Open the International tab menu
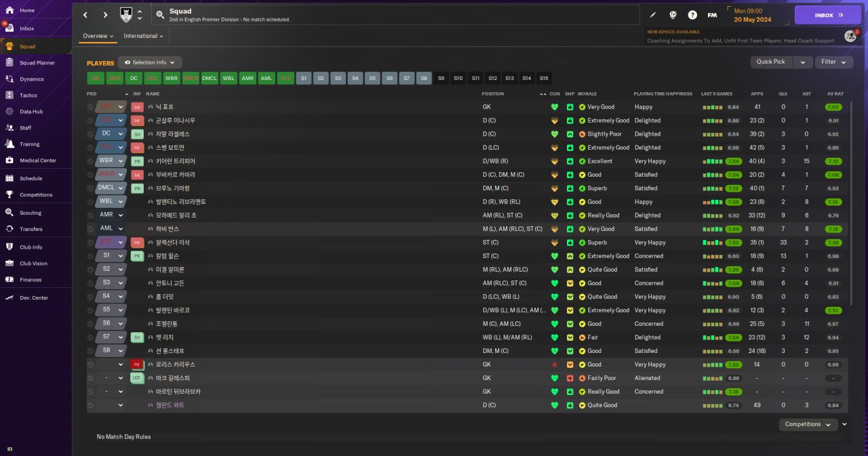This screenshot has width=868, height=456. [x=143, y=36]
